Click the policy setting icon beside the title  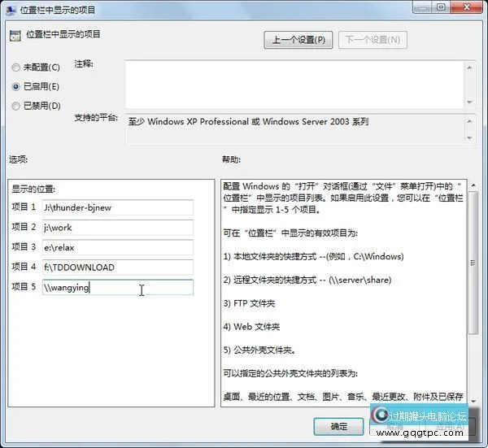(x=15, y=36)
